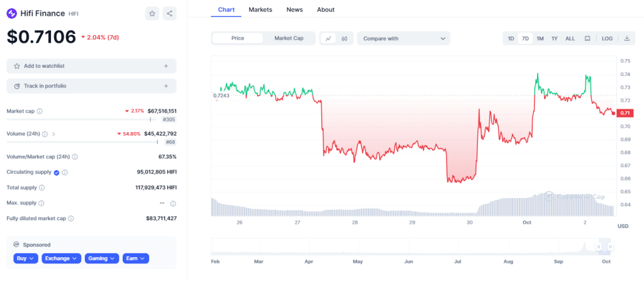
Task: Click the 54.80% volume change label
Action: click(129, 133)
